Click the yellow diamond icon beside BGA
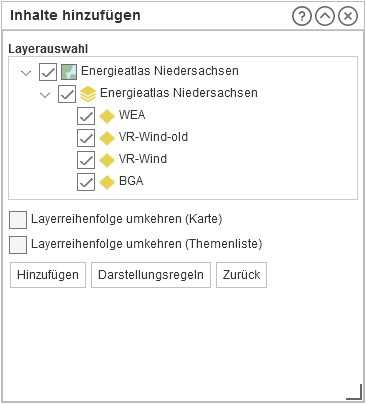The width and height of the screenshot is (366, 404). coord(107,182)
